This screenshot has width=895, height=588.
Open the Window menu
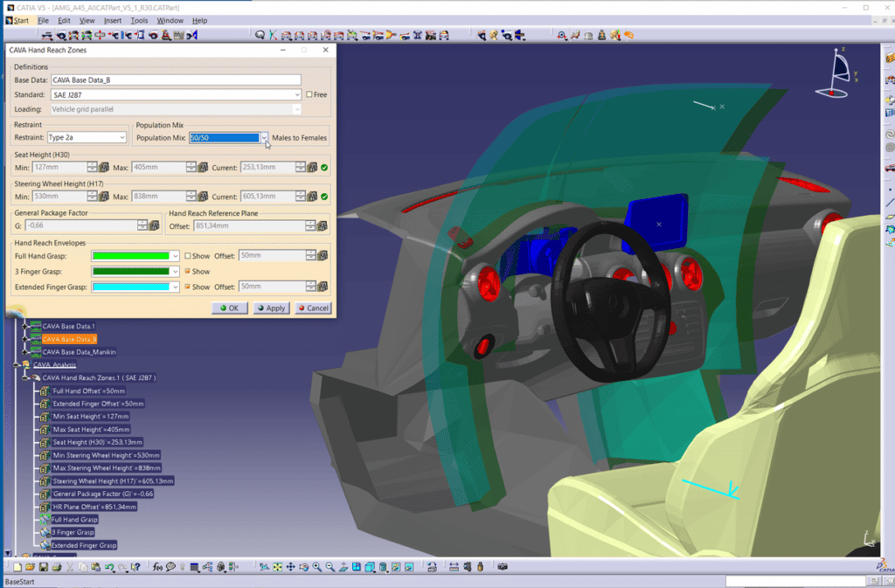170,20
